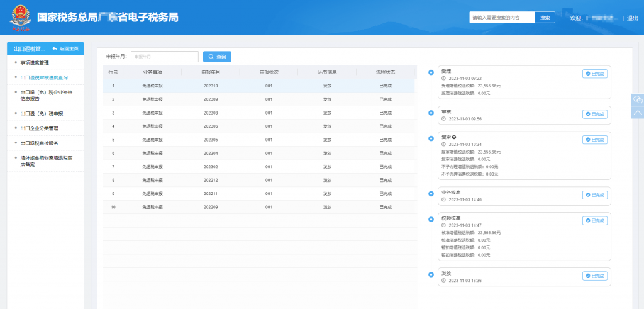Select the table row for 202309
Viewport: 644px width, 309px height.
[258, 99]
